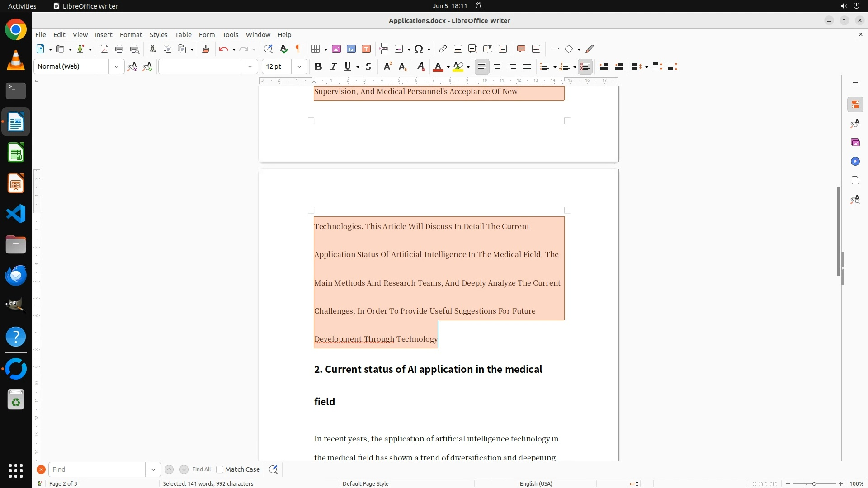Click the Strikethrough formatting icon
The height and width of the screenshot is (488, 868).
[x=368, y=66]
